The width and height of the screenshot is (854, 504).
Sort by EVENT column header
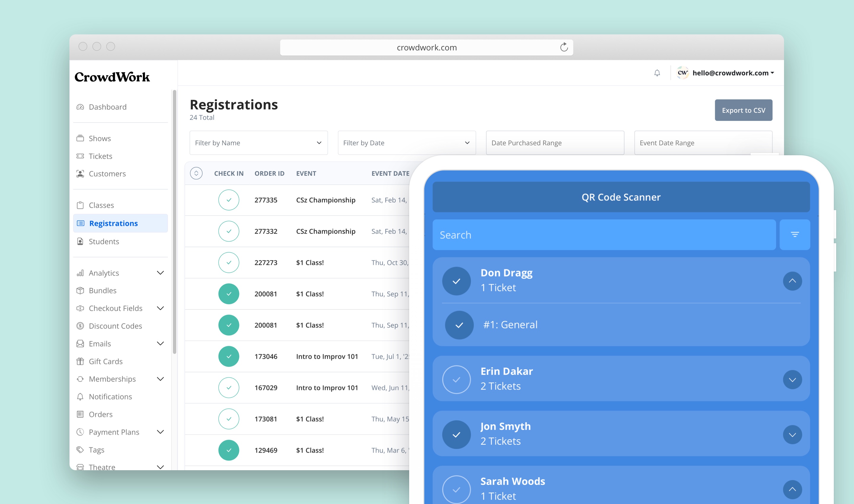click(x=306, y=173)
